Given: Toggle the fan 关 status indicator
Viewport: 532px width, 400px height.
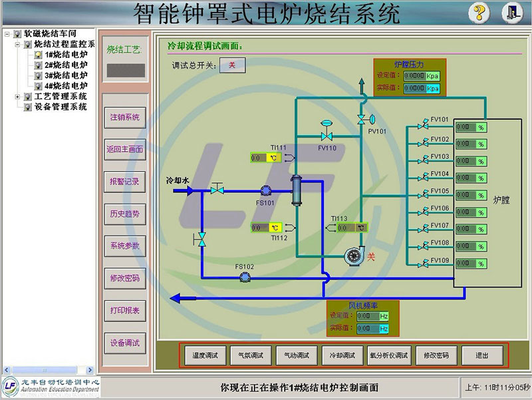Looking at the screenshot, I should click(x=372, y=256).
